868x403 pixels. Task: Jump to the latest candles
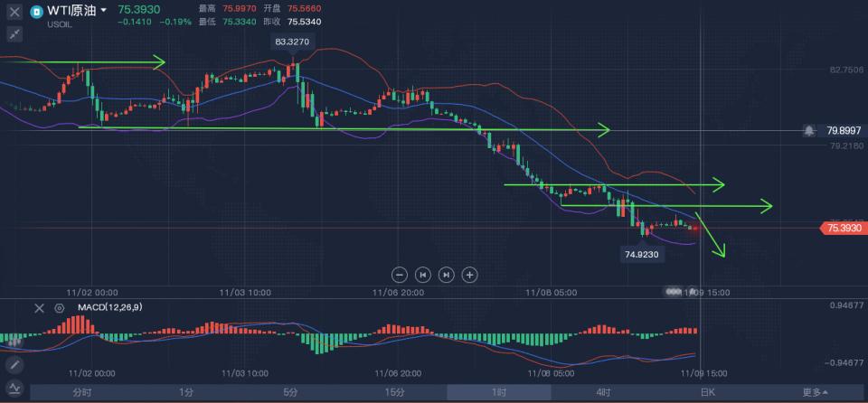point(446,275)
